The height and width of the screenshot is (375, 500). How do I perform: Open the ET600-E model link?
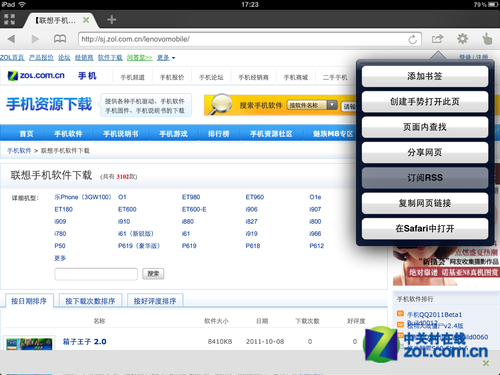194,209
